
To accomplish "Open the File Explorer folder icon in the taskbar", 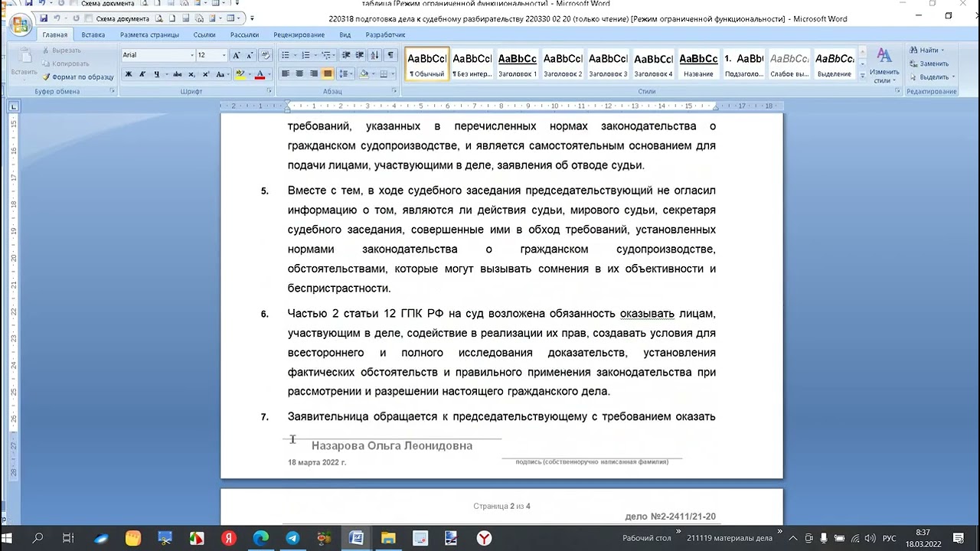I will click(x=388, y=538).
